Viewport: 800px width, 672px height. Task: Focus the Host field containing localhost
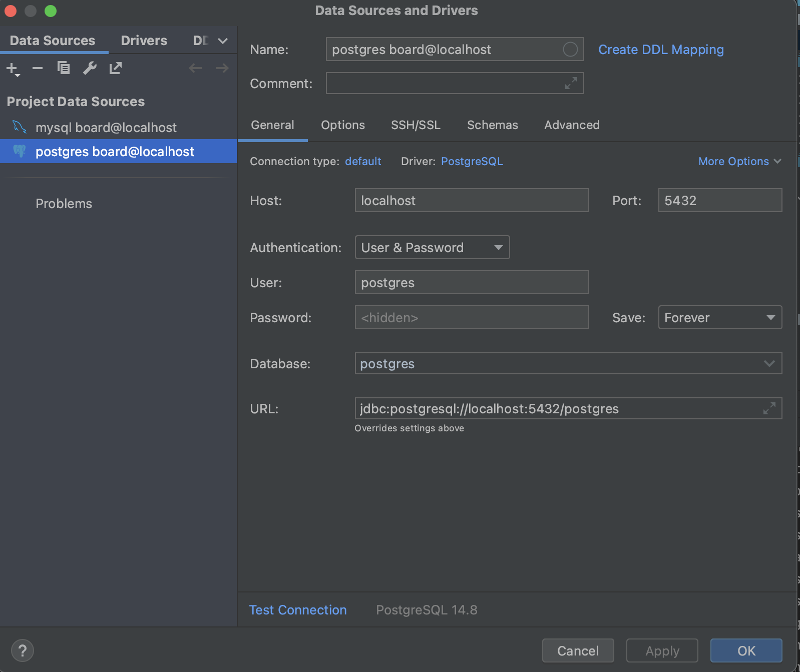[472, 200]
